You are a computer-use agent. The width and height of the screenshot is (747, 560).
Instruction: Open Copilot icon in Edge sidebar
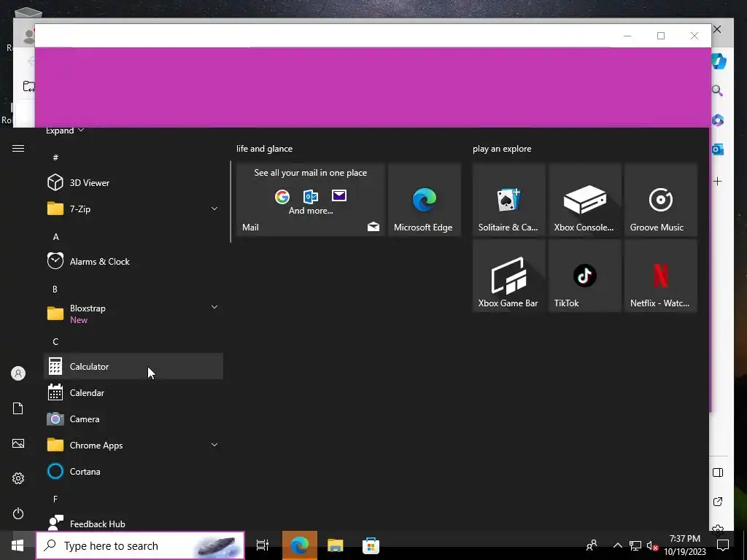[x=719, y=61]
